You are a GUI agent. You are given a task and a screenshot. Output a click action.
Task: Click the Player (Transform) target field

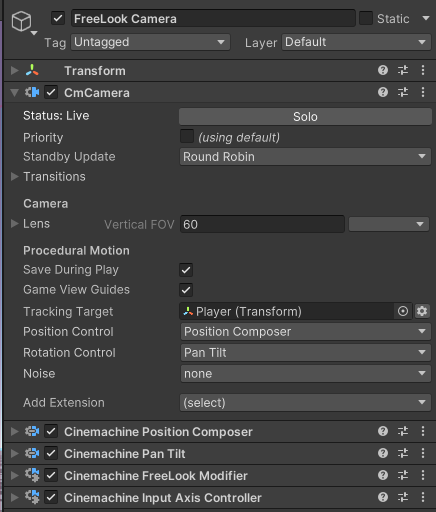tap(287, 311)
